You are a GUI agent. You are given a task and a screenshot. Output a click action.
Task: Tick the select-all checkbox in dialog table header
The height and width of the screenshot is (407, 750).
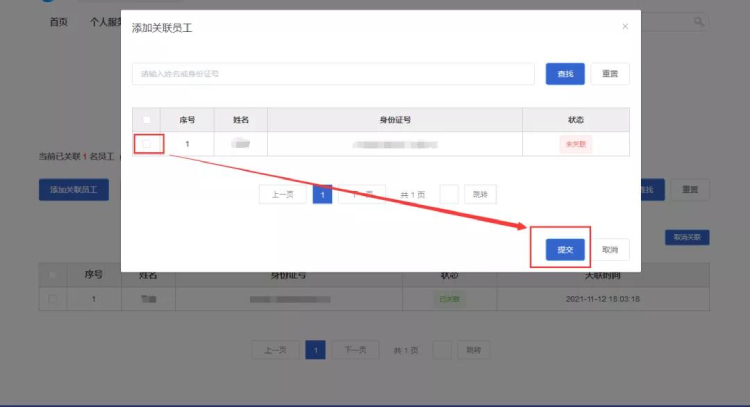click(148, 120)
